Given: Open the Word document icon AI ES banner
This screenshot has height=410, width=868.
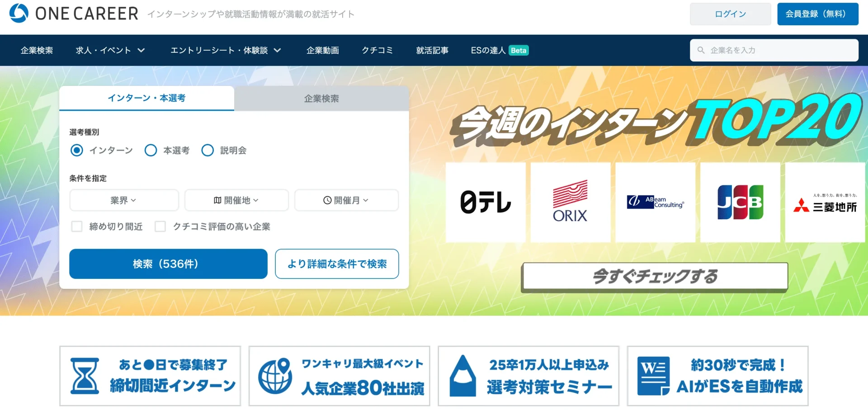Looking at the screenshot, I should click(717, 376).
